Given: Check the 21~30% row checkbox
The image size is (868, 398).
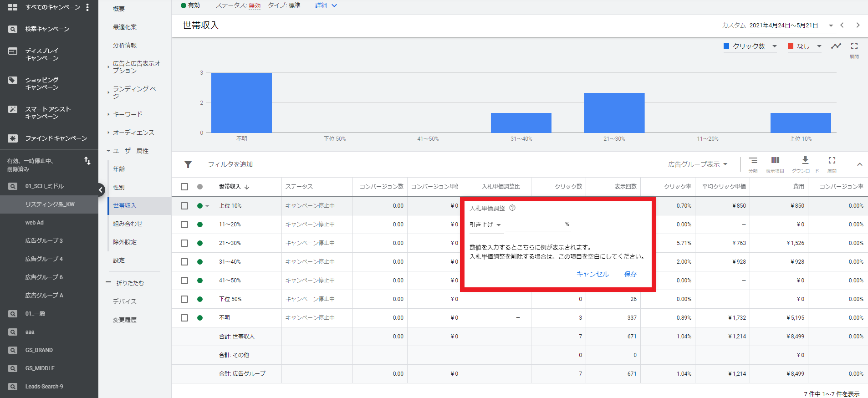Looking at the screenshot, I should coord(184,243).
